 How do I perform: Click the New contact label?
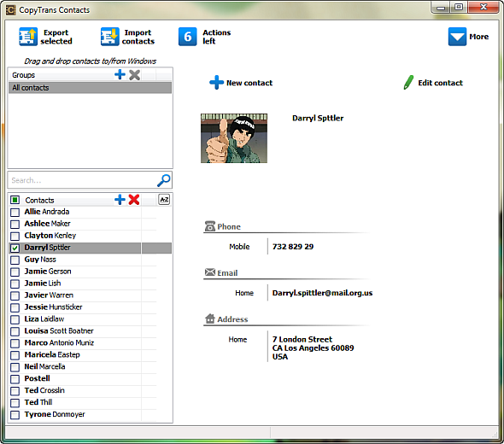[x=249, y=83]
